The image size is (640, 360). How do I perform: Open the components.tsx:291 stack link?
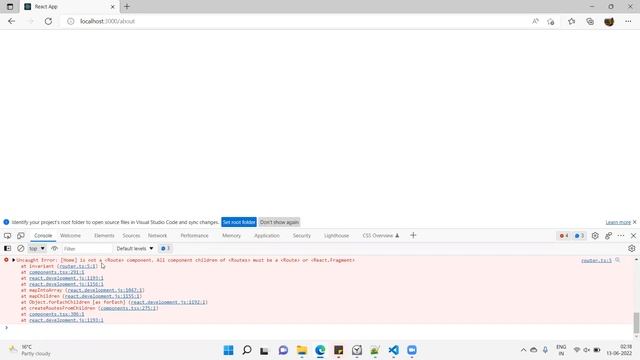[57, 272]
